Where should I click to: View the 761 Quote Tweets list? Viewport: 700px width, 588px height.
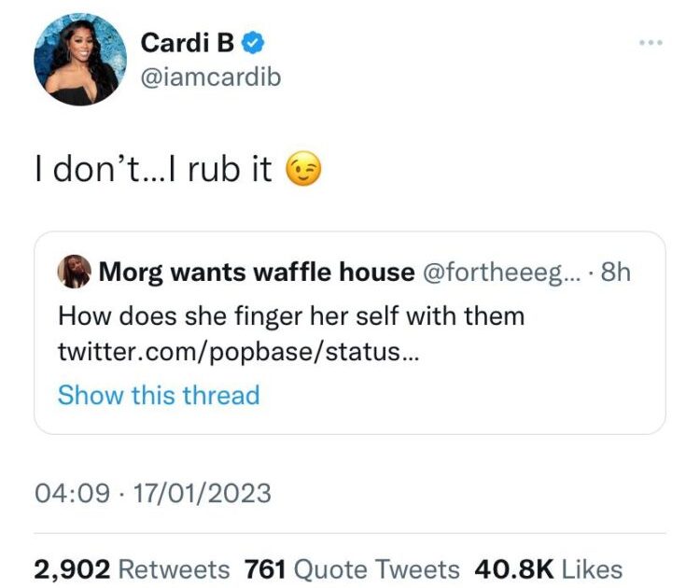[352, 568]
